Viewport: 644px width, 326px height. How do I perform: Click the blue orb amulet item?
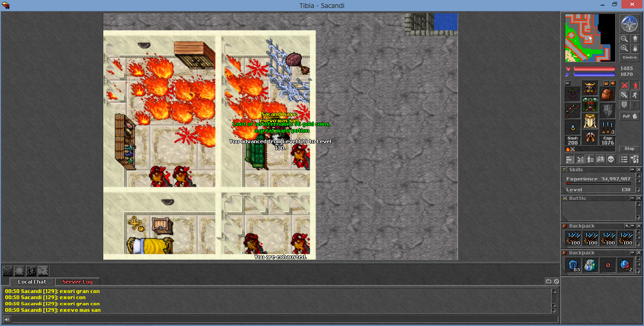625,265
